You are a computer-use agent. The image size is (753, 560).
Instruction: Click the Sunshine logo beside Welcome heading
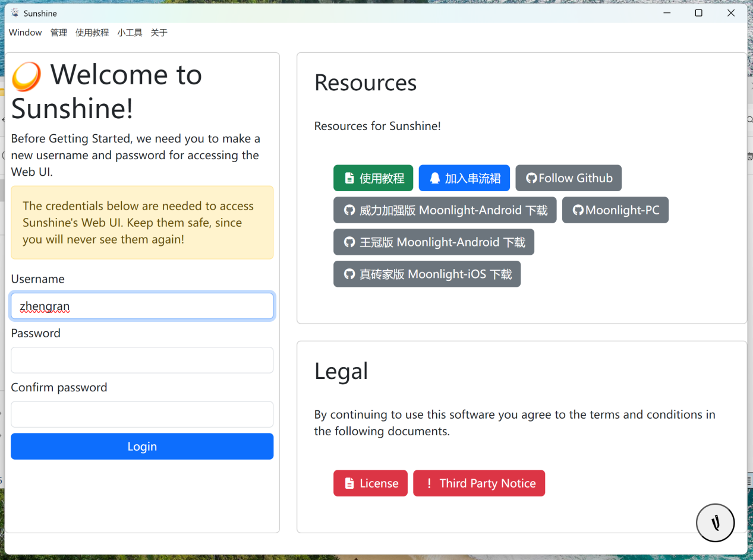coord(27,77)
